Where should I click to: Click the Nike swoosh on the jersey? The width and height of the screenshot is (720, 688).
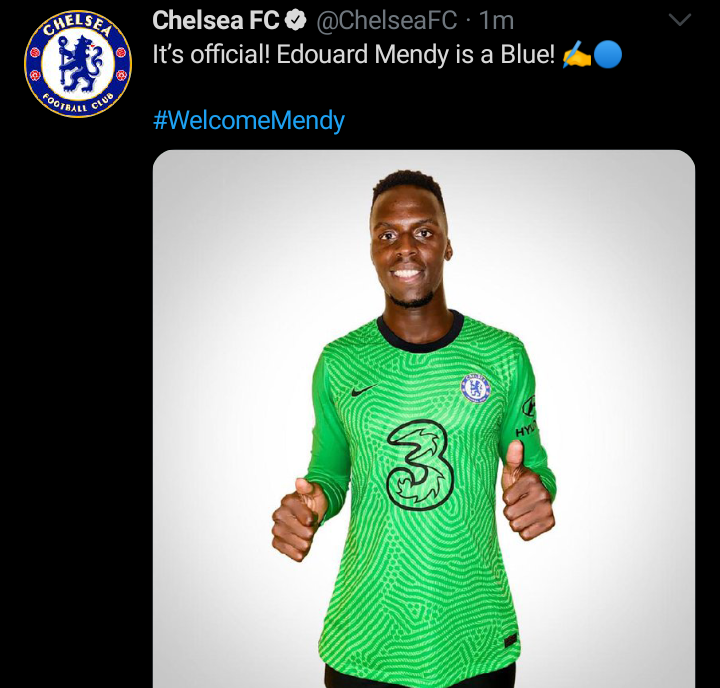click(x=363, y=389)
